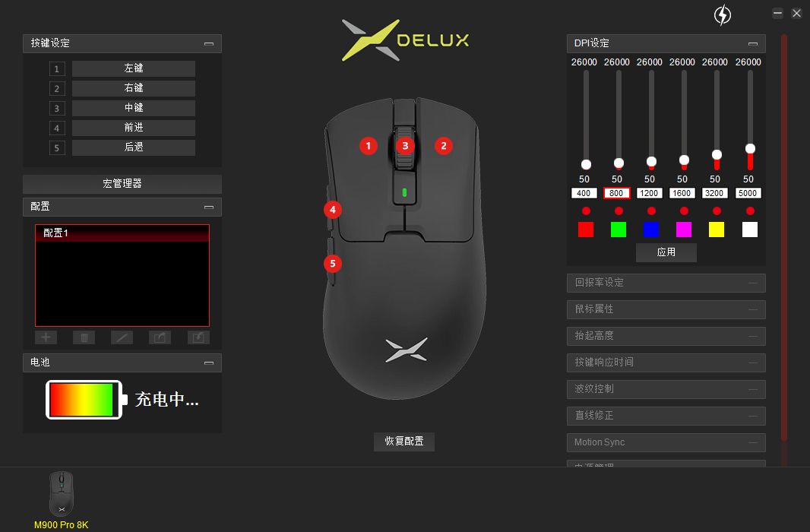Expand the Motion Sync section
The image size is (810, 532).
coord(666,442)
